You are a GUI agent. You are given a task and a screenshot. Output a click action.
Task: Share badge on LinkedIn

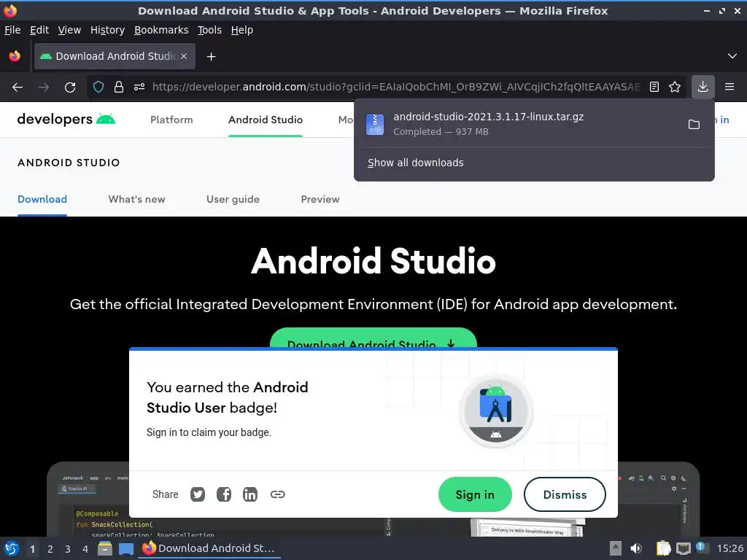click(250, 494)
